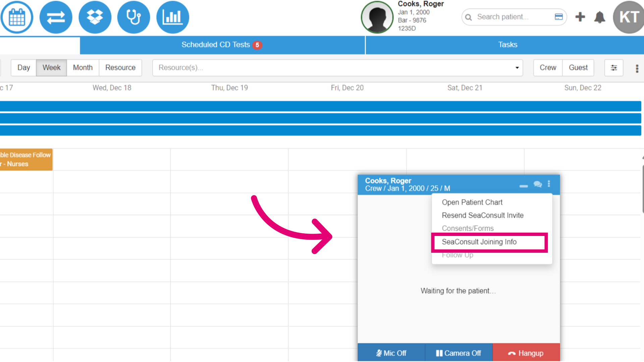
Task: Open the filter sliders settings icon
Action: [x=614, y=68]
